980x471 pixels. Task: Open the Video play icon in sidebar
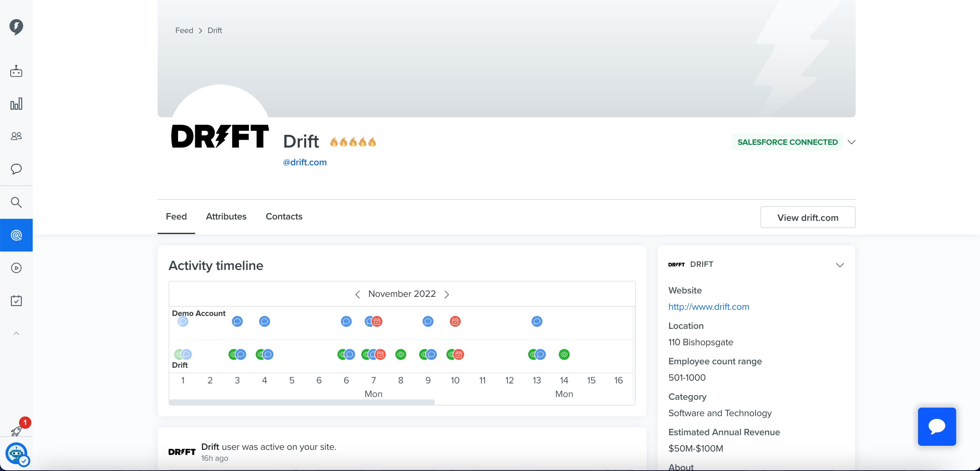click(16, 268)
